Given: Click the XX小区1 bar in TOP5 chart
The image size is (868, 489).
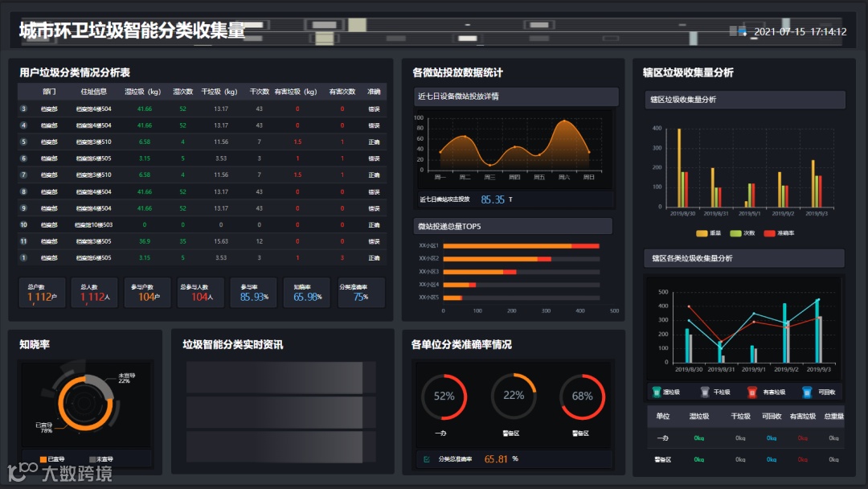Looking at the screenshot, I should click(x=521, y=246).
